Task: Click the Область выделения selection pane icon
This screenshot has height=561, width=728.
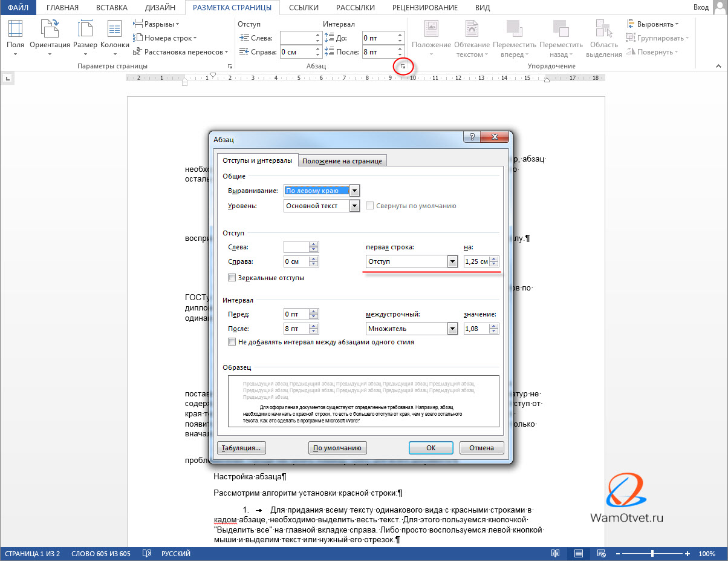Action: (x=604, y=36)
